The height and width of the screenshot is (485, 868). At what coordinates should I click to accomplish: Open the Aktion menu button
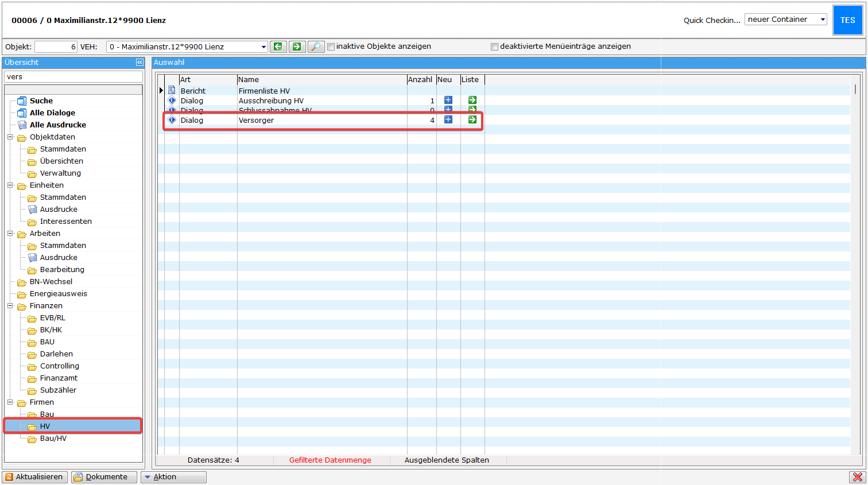pyautogui.click(x=173, y=477)
